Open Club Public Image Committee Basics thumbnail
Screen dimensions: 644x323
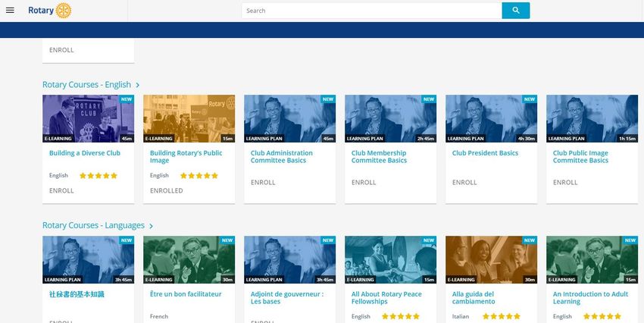(592, 119)
